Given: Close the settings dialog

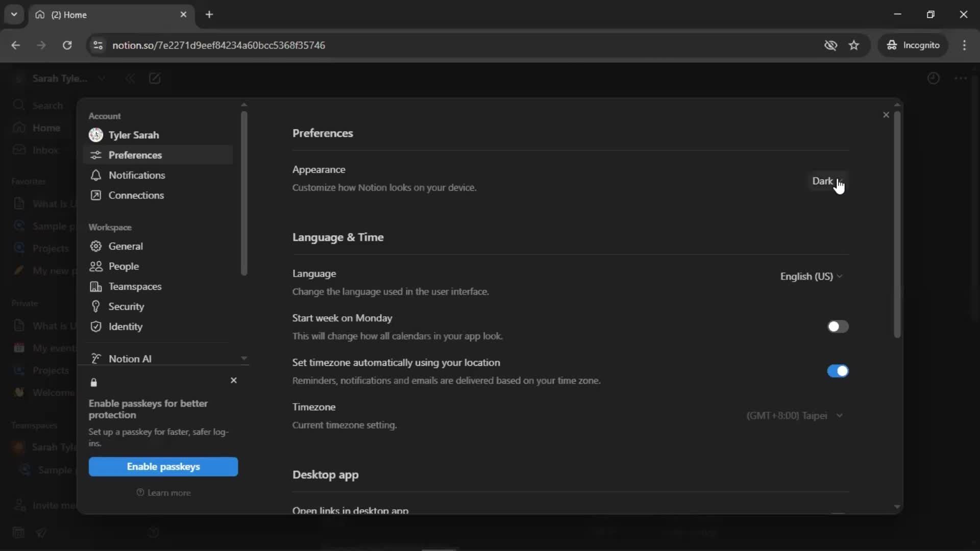Looking at the screenshot, I should click(886, 115).
